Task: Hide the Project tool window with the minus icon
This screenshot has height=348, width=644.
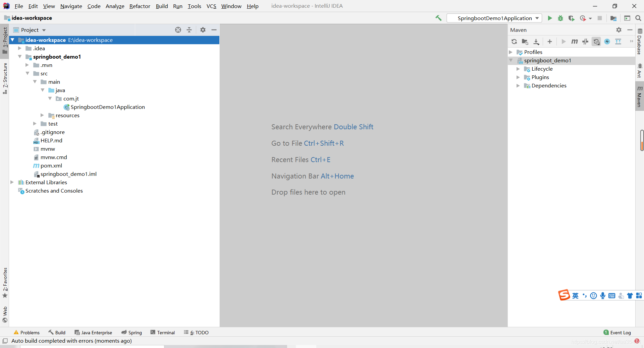Action: click(x=214, y=30)
